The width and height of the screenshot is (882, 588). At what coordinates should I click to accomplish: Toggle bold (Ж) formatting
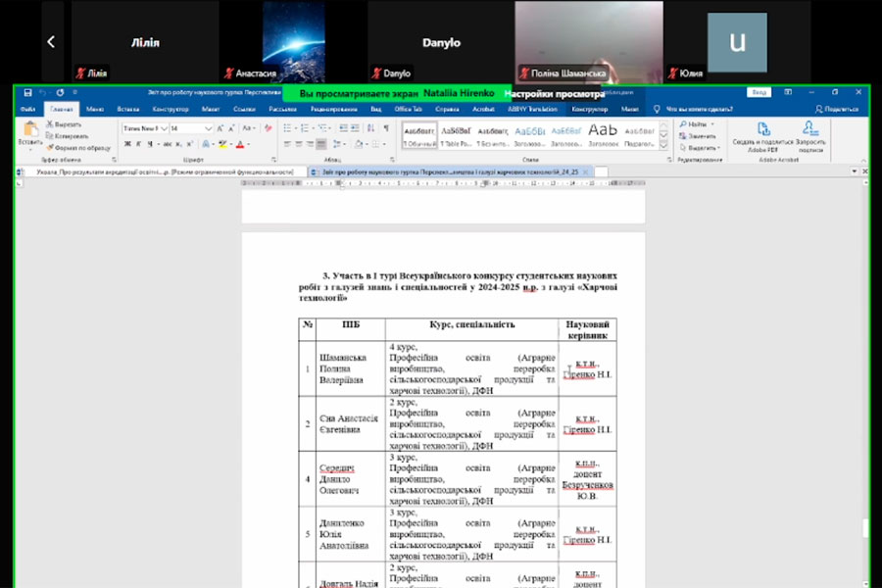tap(126, 144)
